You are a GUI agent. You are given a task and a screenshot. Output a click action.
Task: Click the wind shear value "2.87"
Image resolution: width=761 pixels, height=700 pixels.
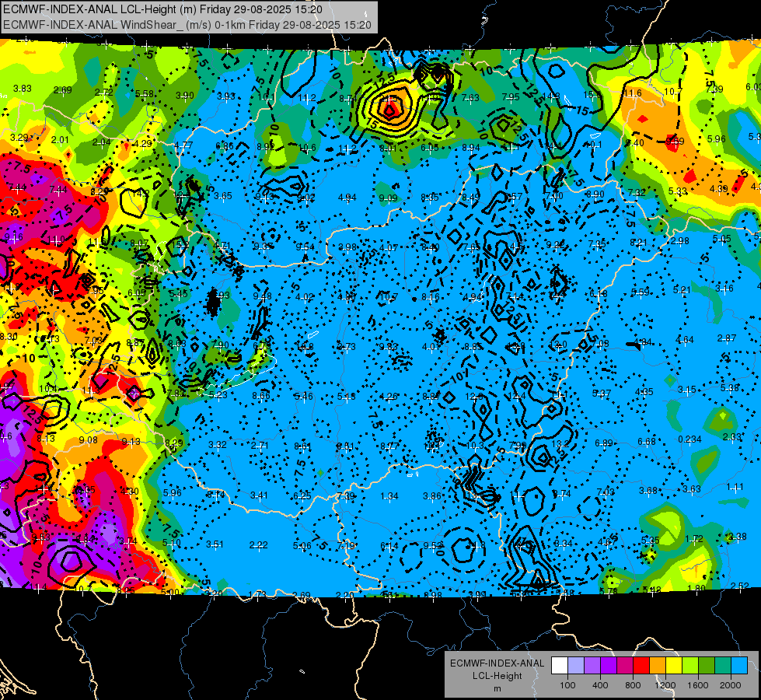727,338
